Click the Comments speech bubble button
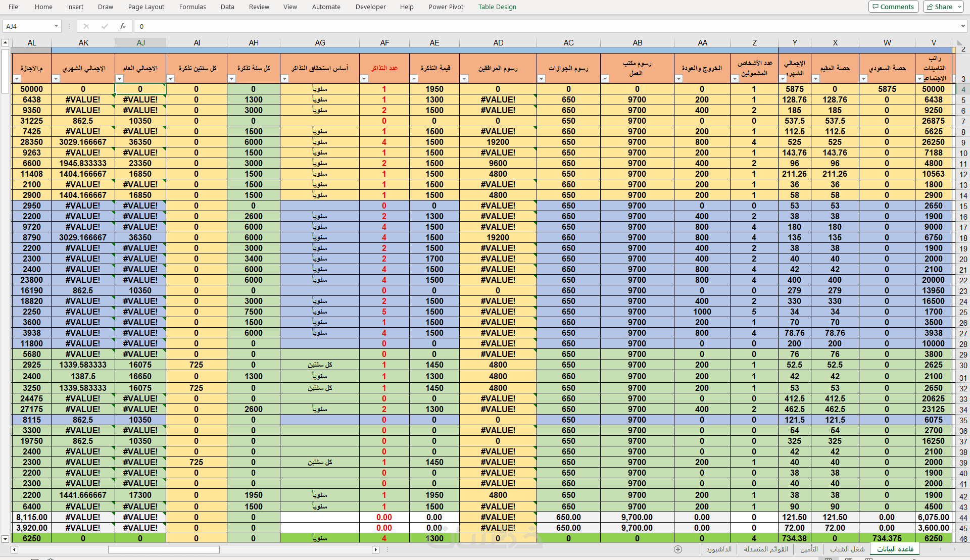This screenshot has width=970, height=560. [x=893, y=7]
